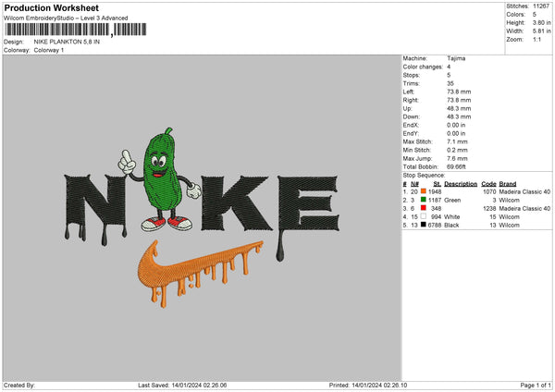This screenshot has height=392, width=555.
Task: Click the Total Bobbin value 69.66ft
Action: tap(456, 166)
